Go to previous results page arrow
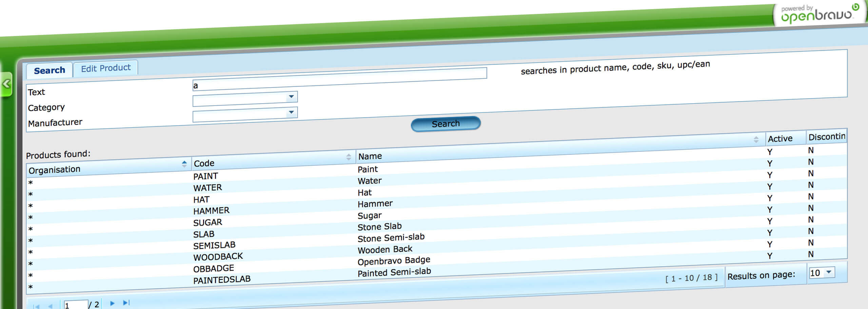This screenshot has width=868, height=309. (x=51, y=306)
